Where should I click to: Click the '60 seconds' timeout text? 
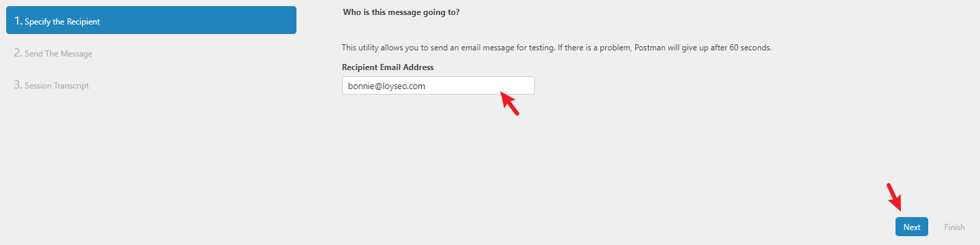tap(749, 48)
